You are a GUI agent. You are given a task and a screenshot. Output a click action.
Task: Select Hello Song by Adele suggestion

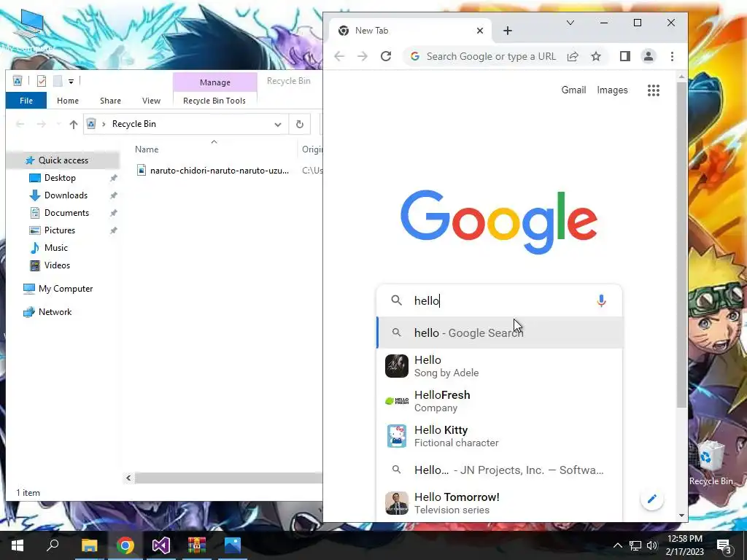click(x=499, y=366)
